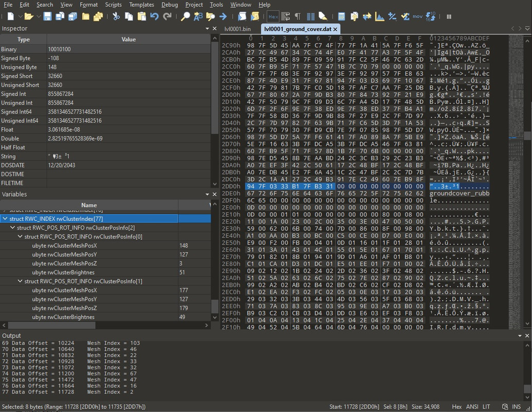Close the lvl0001_ground_cover.dat tab
Viewport: 532px width, 412px height.
335,29
